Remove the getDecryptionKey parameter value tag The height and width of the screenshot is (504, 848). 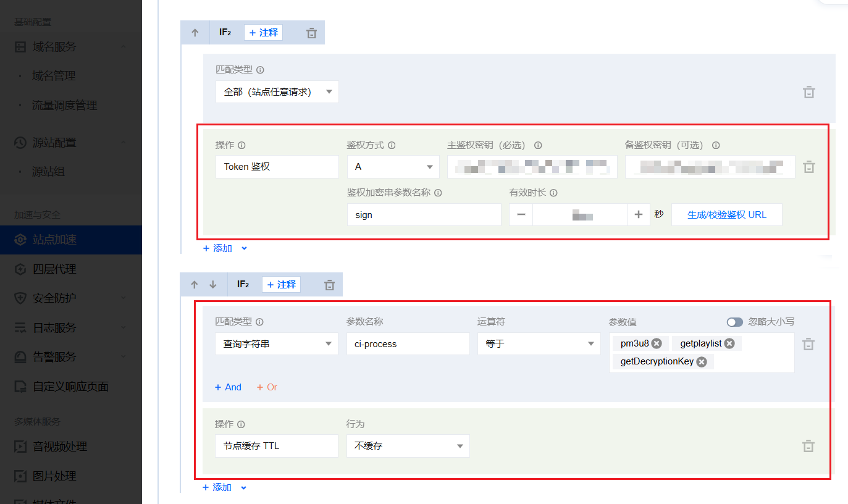point(702,362)
